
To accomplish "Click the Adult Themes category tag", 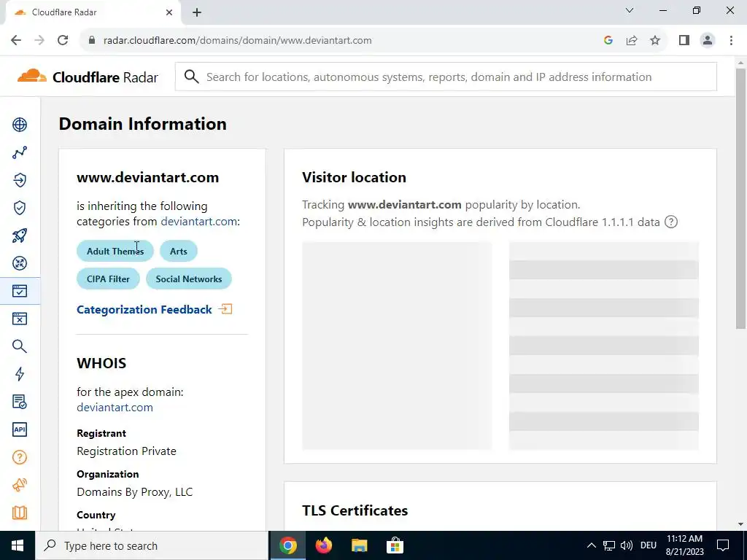I will 115,251.
